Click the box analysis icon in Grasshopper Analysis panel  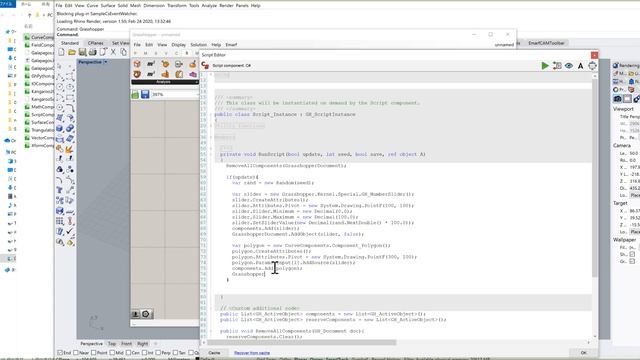click(137, 64)
